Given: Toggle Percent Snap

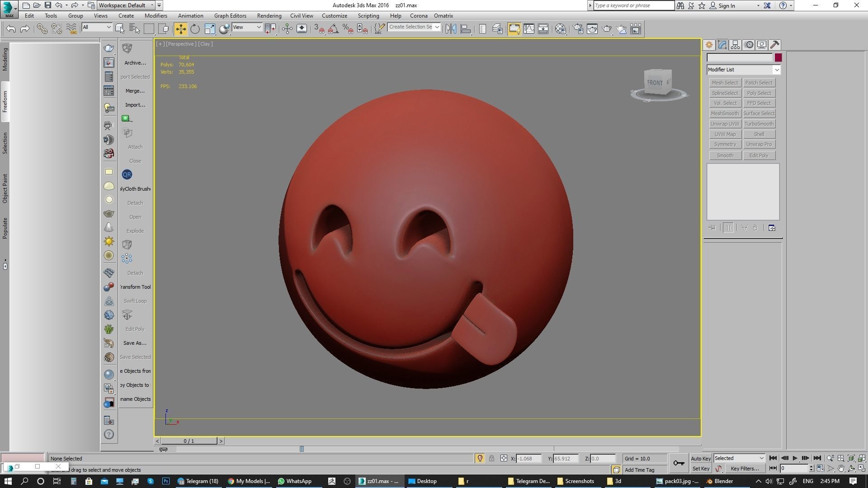Looking at the screenshot, I should pos(348,29).
